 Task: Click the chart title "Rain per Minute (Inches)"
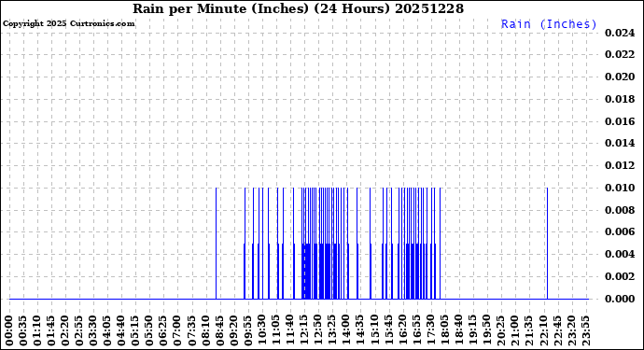[x=220, y=8]
